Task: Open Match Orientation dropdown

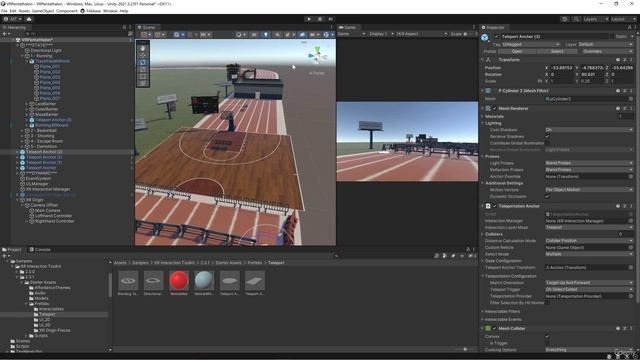Action: (x=589, y=282)
